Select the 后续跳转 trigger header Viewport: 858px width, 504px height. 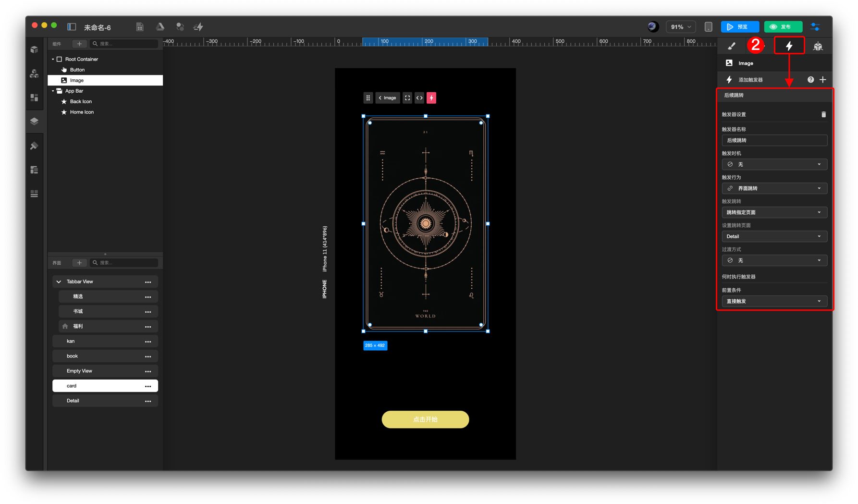[x=775, y=95]
